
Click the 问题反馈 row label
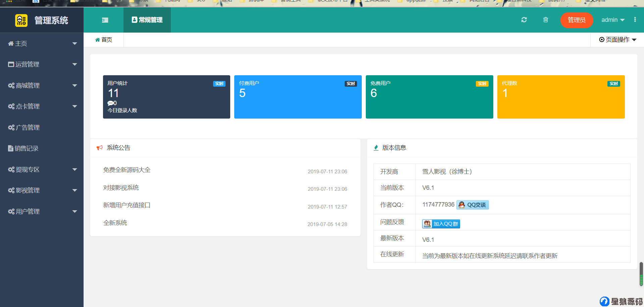pos(392,222)
